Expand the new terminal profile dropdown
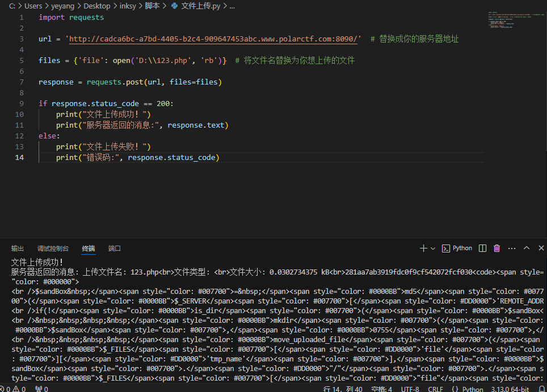Screen dimensions: 547x392 point(433,248)
